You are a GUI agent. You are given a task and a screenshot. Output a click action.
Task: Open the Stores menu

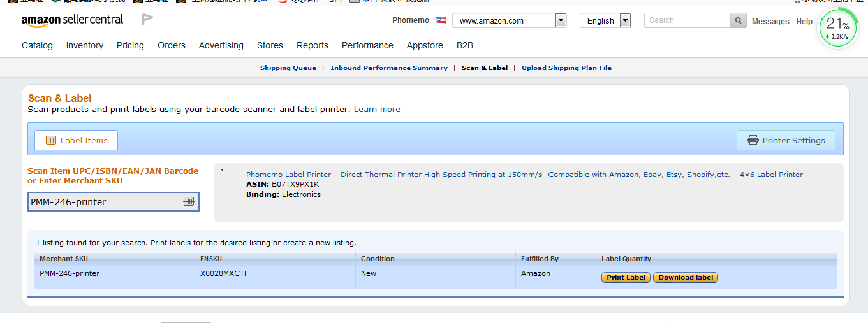click(270, 45)
